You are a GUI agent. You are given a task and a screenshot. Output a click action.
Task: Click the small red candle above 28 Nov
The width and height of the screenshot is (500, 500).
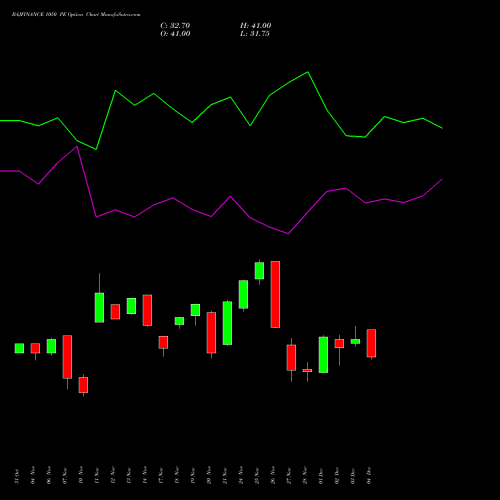pyautogui.click(x=307, y=370)
